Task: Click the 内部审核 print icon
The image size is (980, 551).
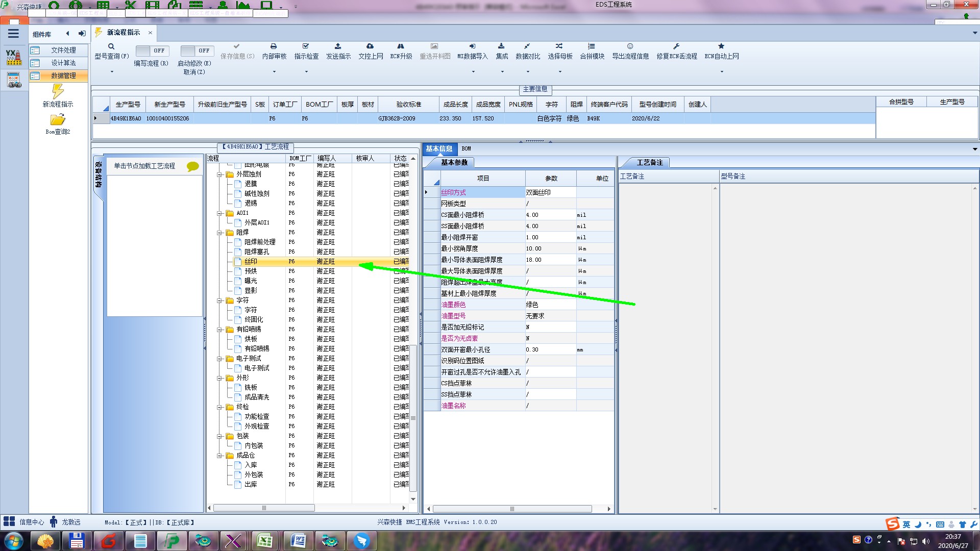Action: [274, 46]
